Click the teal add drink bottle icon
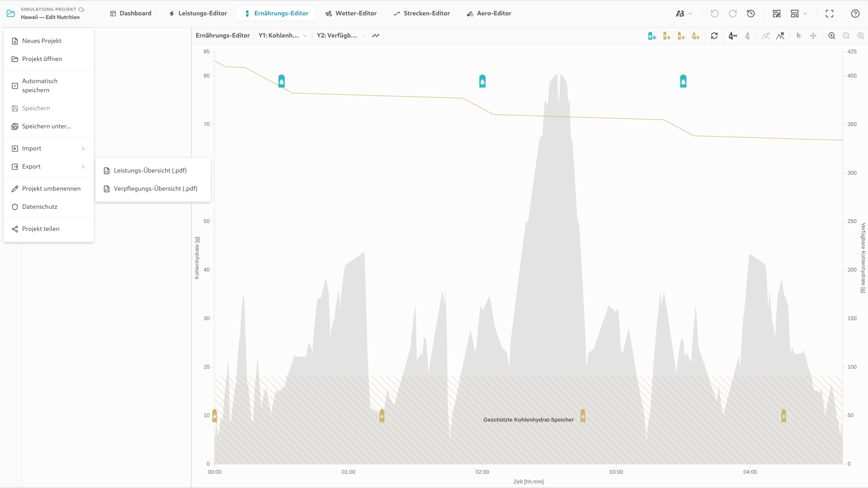Image resolution: width=868 pixels, height=488 pixels. tap(652, 36)
